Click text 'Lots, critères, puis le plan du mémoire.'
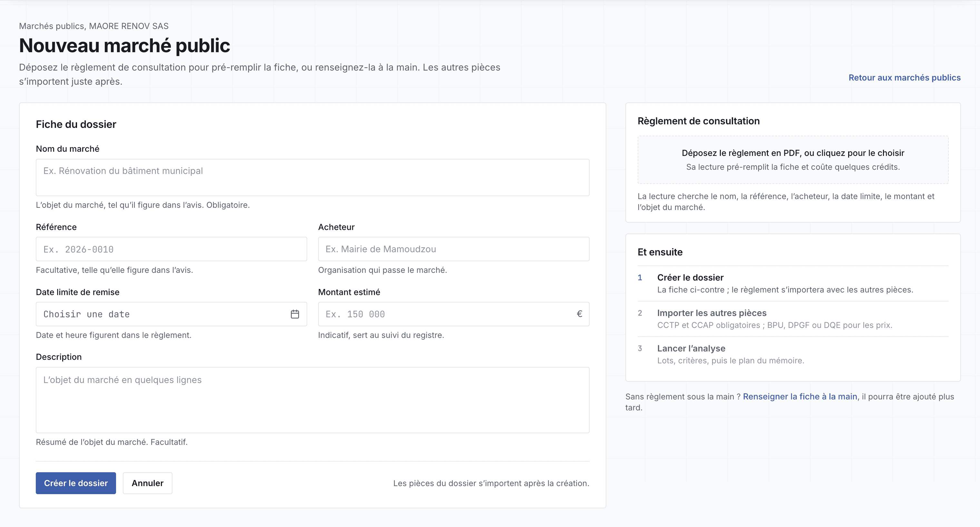Image resolution: width=980 pixels, height=527 pixels. click(730, 360)
